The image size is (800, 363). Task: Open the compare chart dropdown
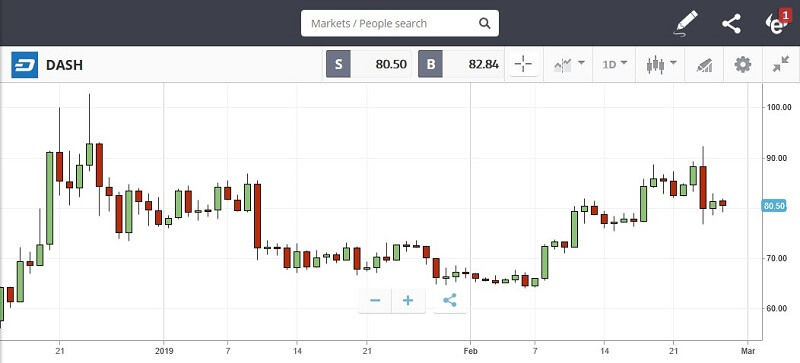[x=569, y=64]
